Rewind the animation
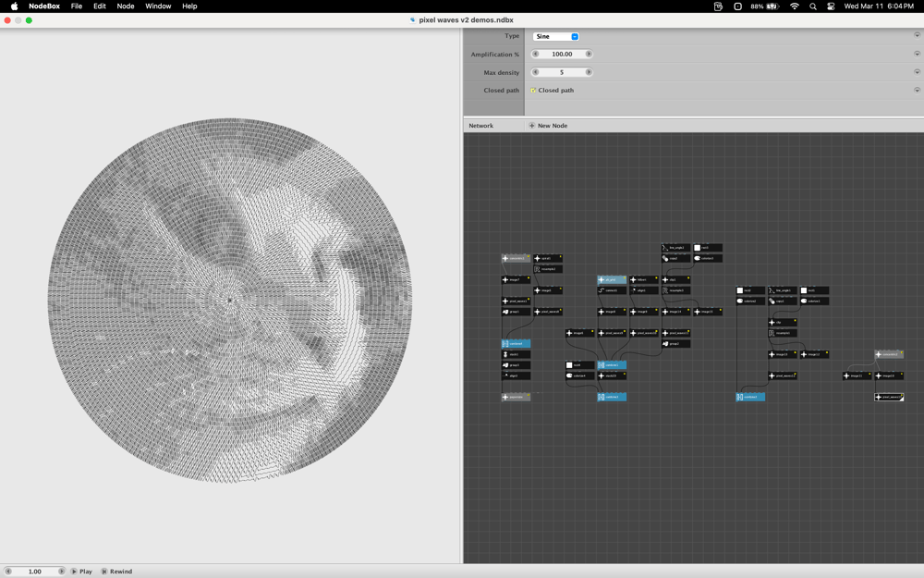The image size is (924, 578). point(116,572)
